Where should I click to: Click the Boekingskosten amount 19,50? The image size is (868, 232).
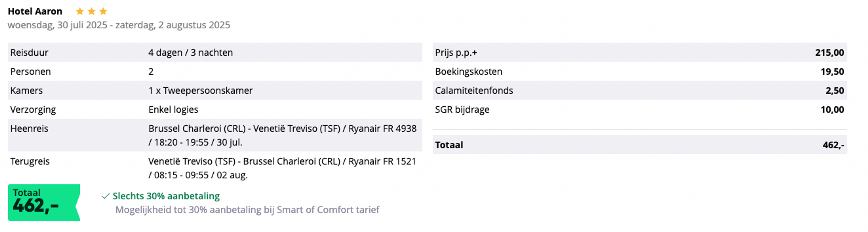(x=832, y=72)
